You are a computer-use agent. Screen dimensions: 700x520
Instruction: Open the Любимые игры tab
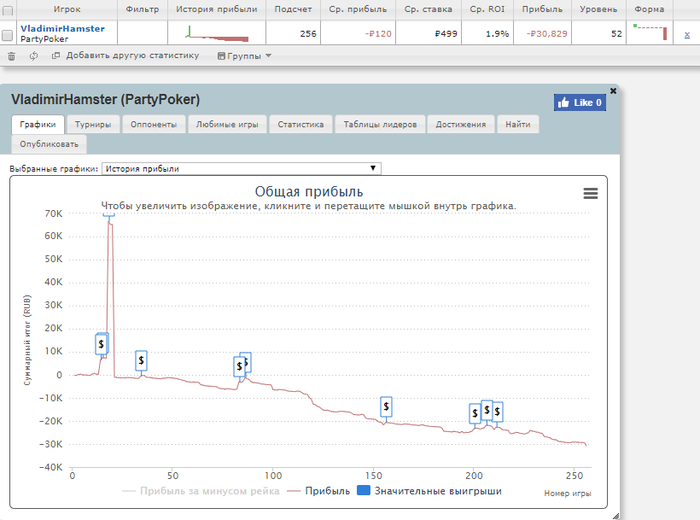[227, 125]
